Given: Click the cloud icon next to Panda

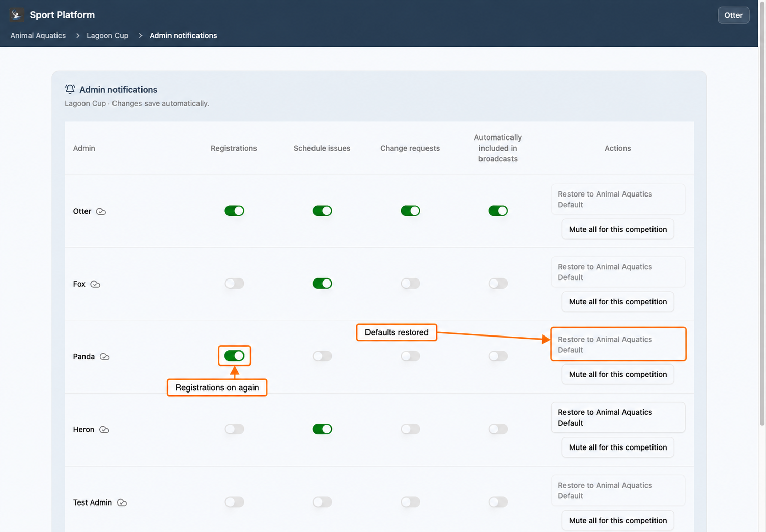Looking at the screenshot, I should click(105, 357).
